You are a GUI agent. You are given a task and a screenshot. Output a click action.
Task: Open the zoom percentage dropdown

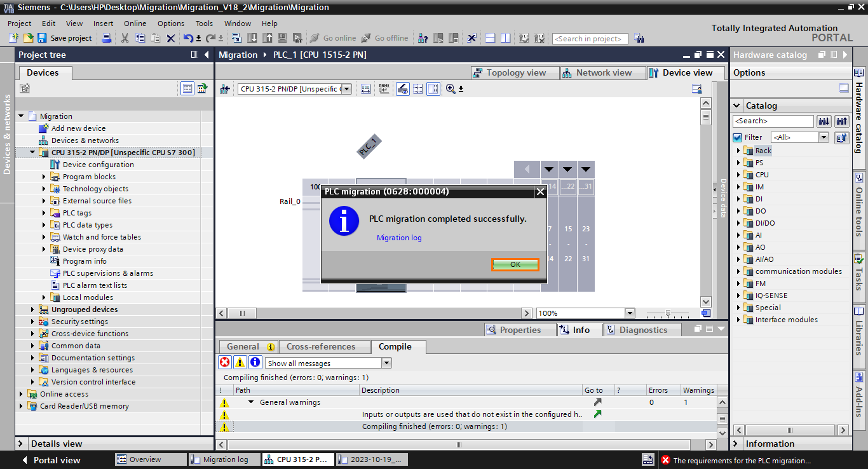coord(628,313)
